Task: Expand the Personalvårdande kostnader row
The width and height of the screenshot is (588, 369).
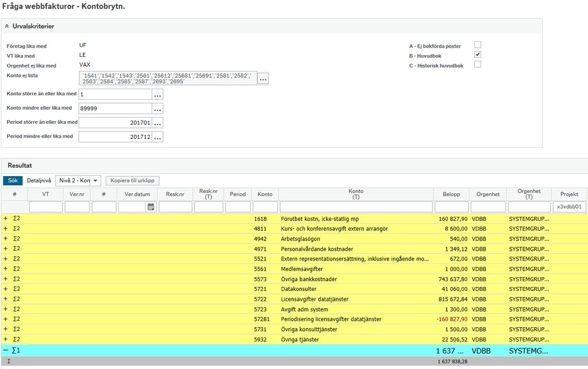Action: pos(6,248)
